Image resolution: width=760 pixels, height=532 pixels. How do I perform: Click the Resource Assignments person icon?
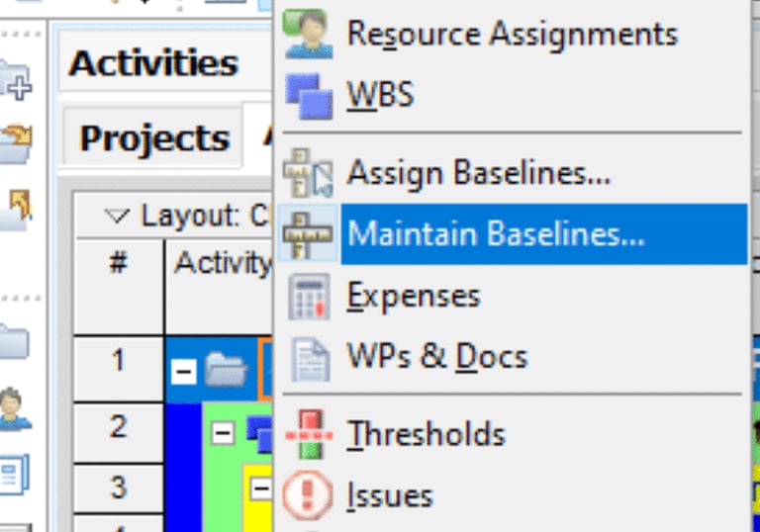pyautogui.click(x=308, y=34)
